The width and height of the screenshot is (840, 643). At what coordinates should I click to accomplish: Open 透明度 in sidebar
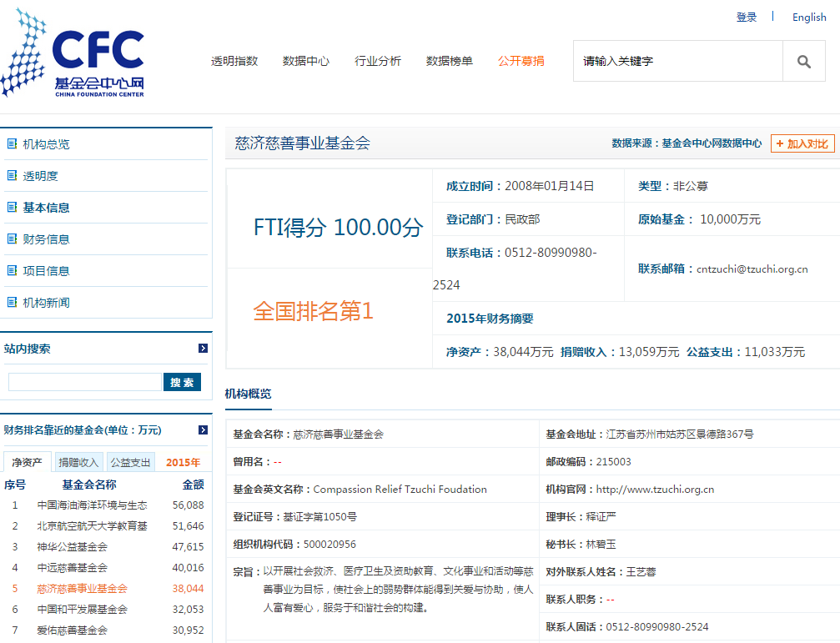tap(40, 176)
